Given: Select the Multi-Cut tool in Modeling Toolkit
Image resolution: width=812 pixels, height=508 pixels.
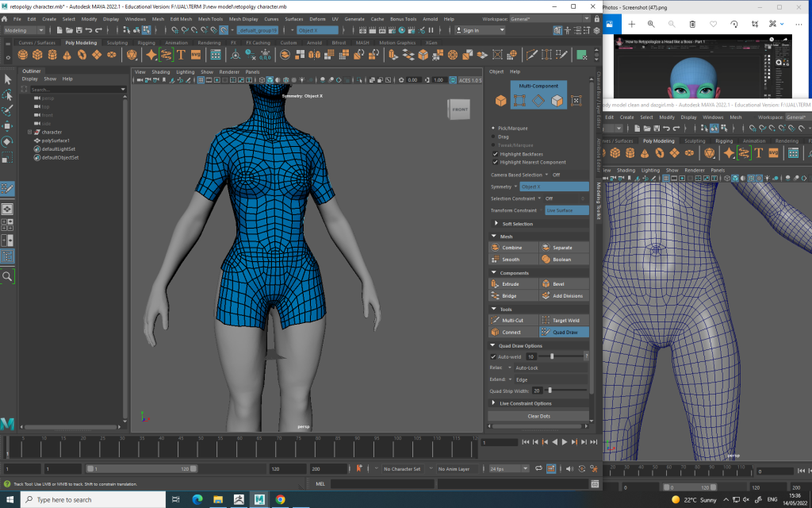Looking at the screenshot, I should click(513, 320).
